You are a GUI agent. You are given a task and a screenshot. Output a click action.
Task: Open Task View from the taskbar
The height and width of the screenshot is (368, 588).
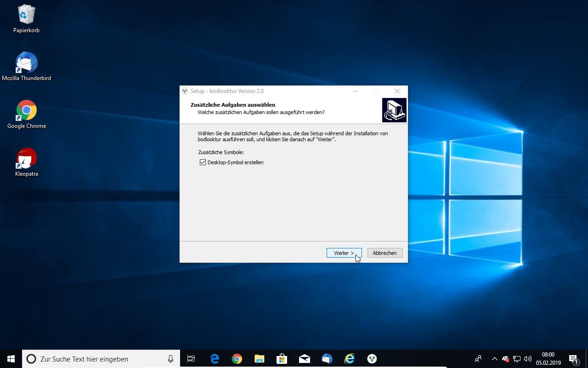coord(191,359)
